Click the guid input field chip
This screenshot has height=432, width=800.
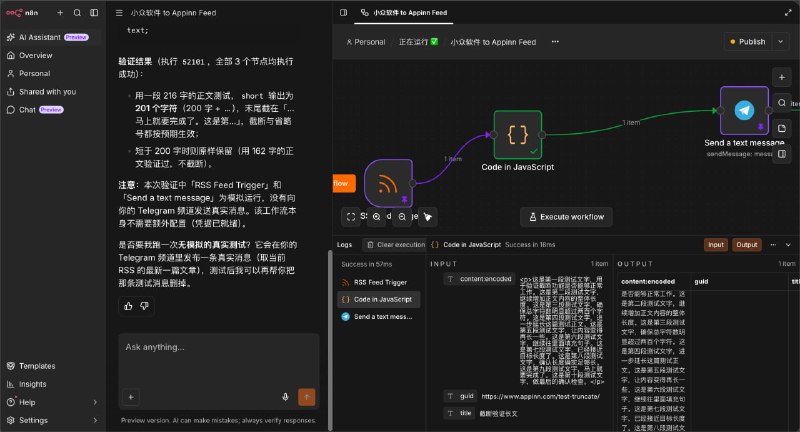click(460, 396)
